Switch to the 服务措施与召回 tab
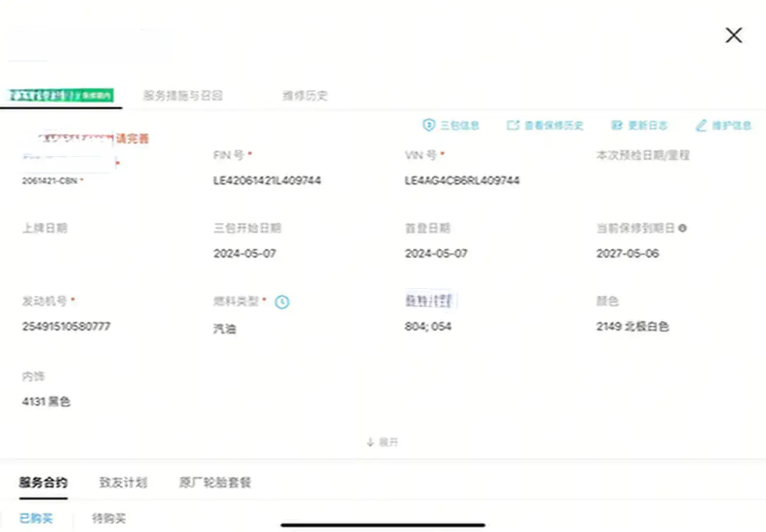The image size is (766, 532). (x=183, y=96)
